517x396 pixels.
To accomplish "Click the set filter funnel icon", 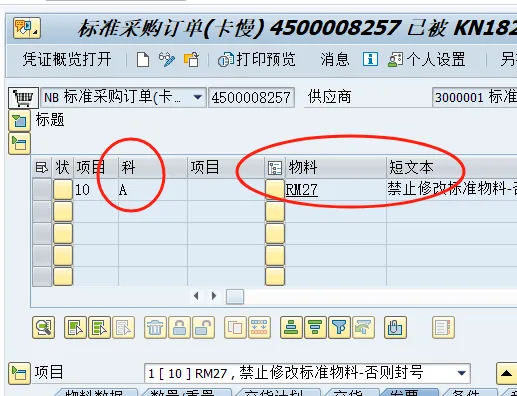I will [339, 327].
